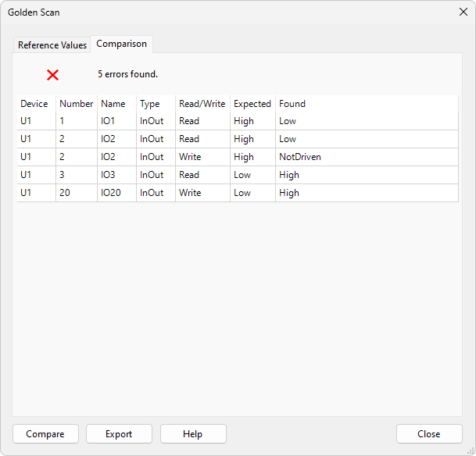The height and width of the screenshot is (456, 476).
Task: Sort by the Device column header
Action: pos(34,104)
